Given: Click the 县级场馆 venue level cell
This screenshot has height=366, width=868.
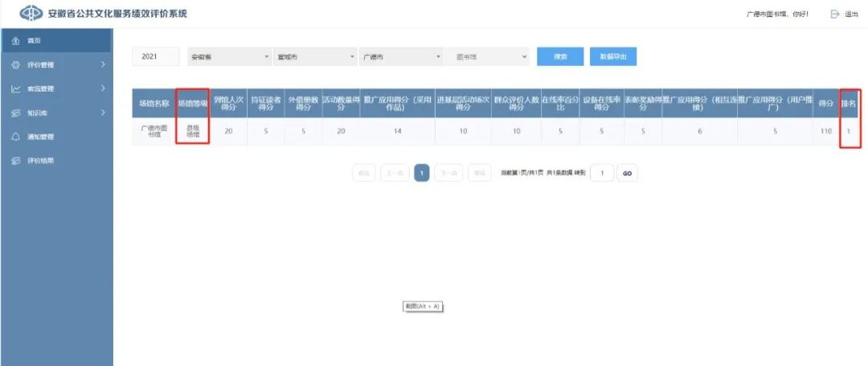Looking at the screenshot, I should click(x=193, y=132).
